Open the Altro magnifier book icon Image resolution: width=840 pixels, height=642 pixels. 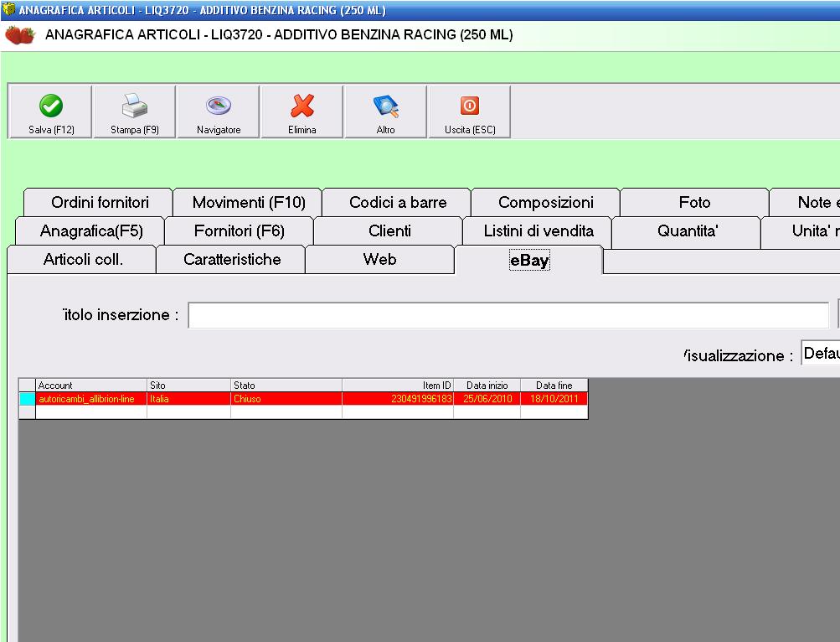(386, 106)
